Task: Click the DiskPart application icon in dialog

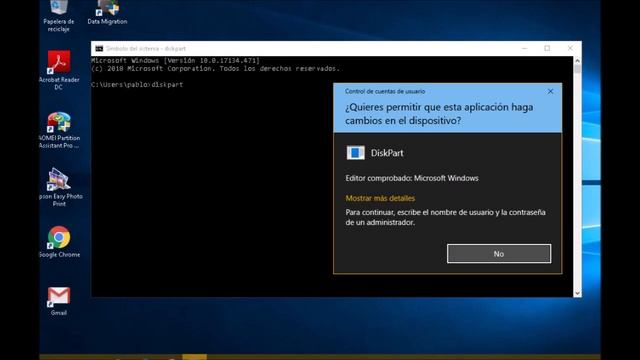Action: [x=356, y=153]
